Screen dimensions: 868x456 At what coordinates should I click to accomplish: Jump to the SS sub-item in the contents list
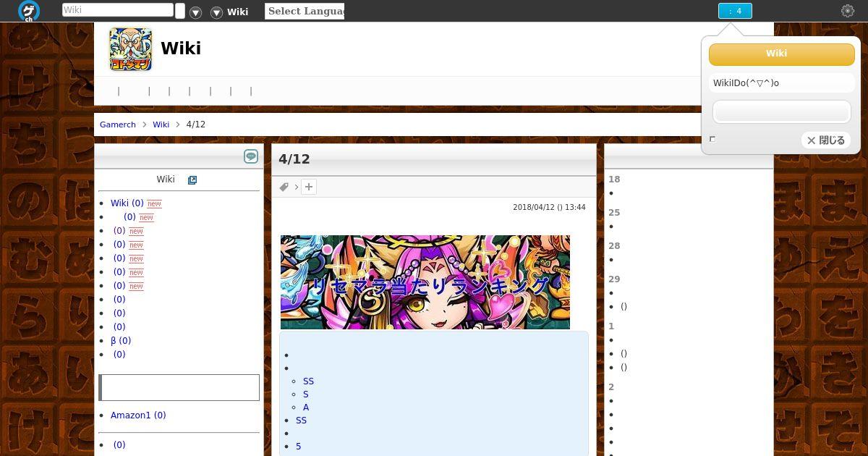point(309,381)
